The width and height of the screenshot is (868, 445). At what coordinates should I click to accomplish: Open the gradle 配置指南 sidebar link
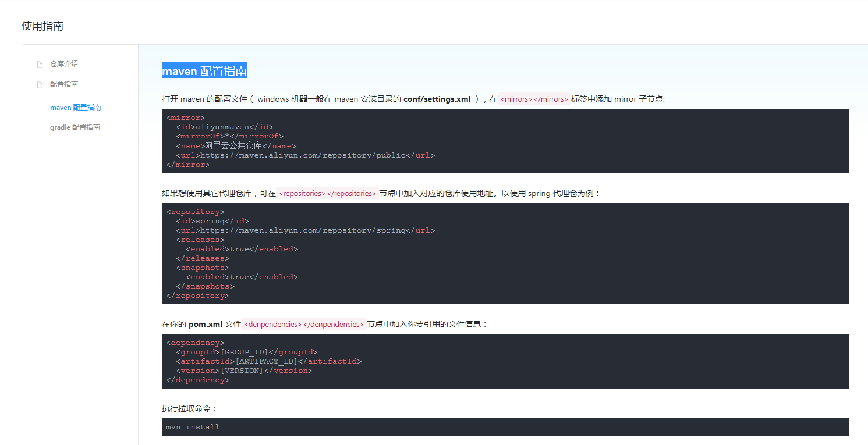(75, 127)
